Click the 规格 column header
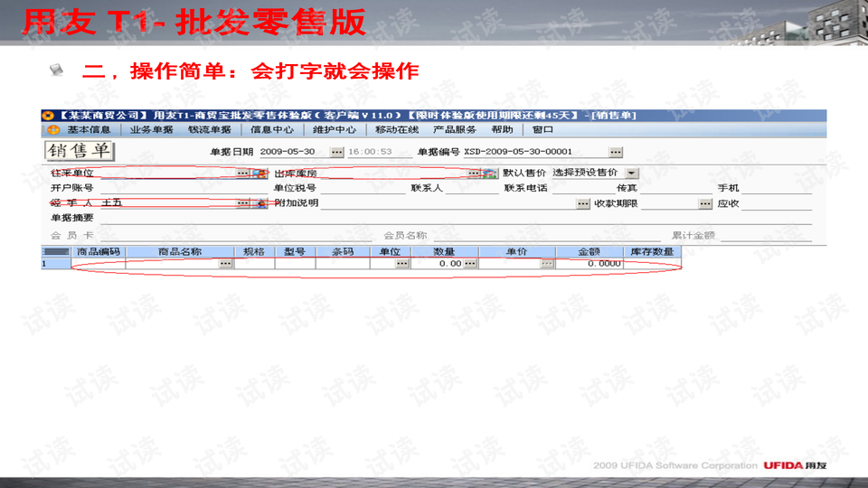The image size is (868, 488). tap(254, 252)
